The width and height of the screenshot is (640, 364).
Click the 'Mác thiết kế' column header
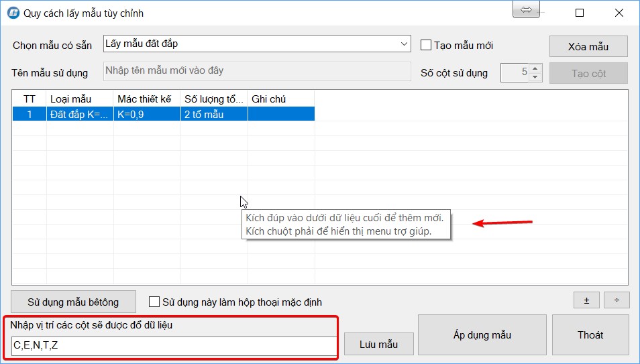tap(146, 99)
